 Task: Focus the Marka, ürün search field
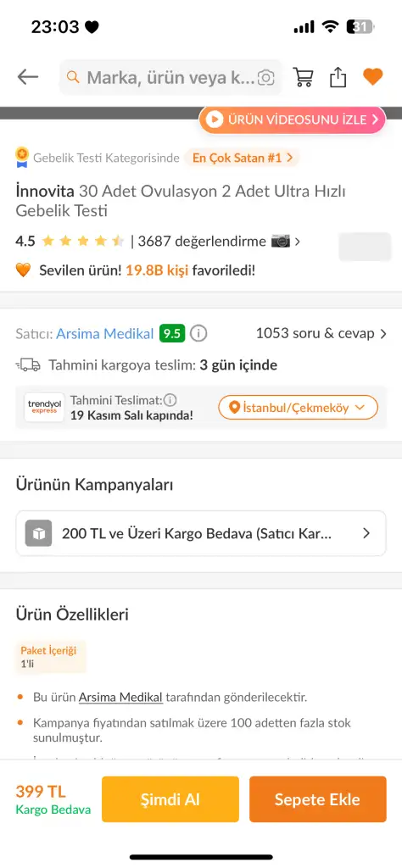coord(170,77)
